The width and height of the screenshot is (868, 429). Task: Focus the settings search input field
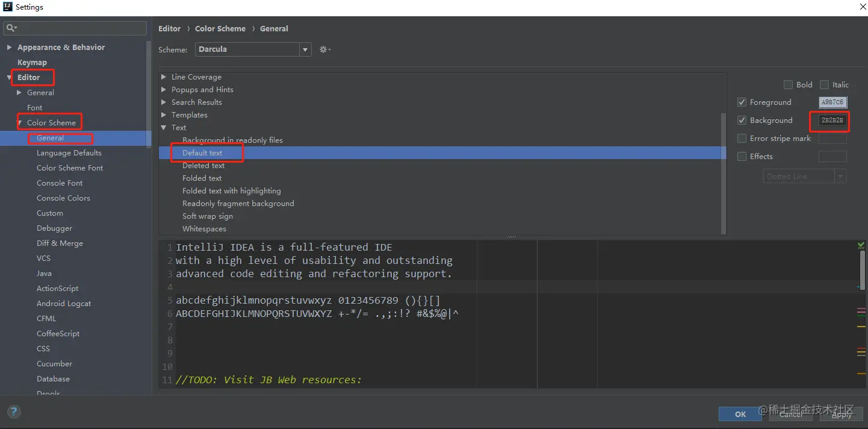click(75, 28)
